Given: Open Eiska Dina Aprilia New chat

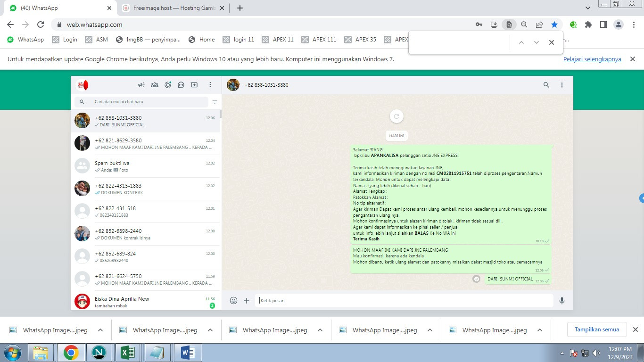Looking at the screenshot, I should pyautogui.click(x=145, y=302).
